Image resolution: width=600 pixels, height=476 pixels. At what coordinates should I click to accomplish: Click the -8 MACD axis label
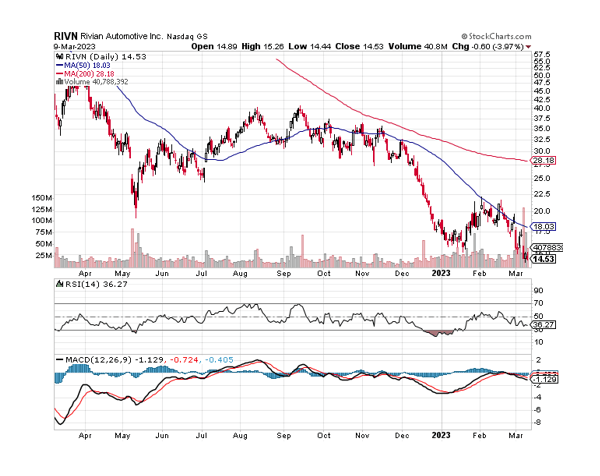pos(537,422)
